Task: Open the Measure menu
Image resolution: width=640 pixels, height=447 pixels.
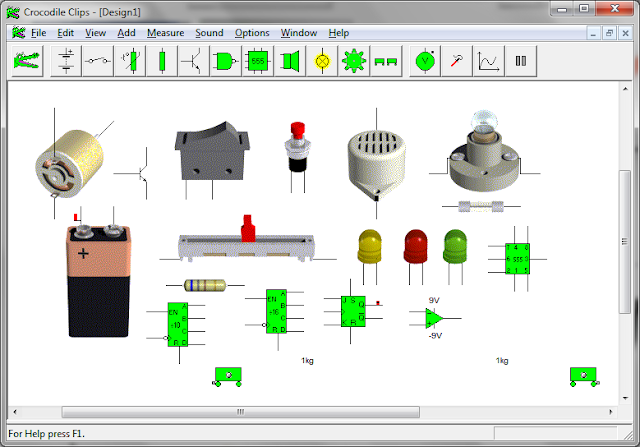Action: 165,33
